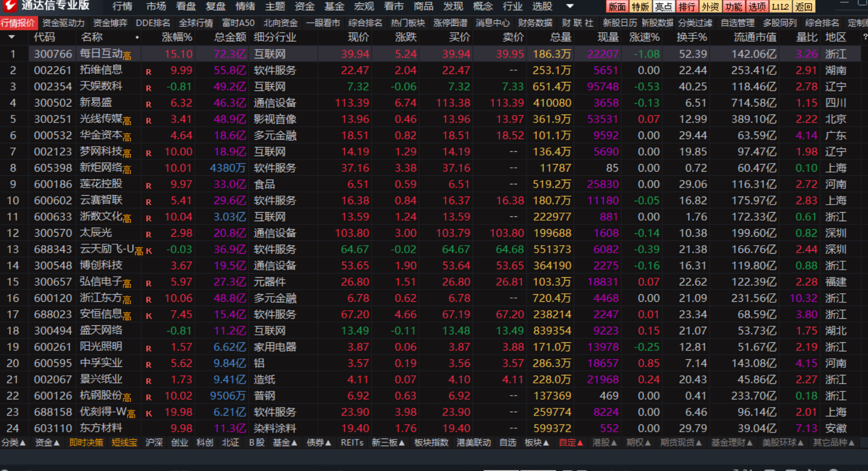Select the 东方材料 stock name
The image size is (868, 471).
click(101, 428)
